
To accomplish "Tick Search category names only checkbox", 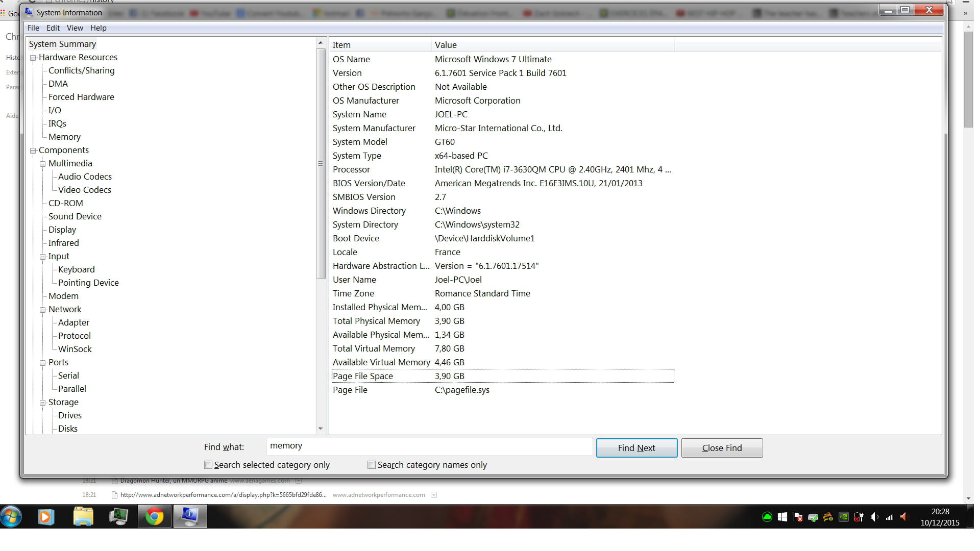I will (x=372, y=465).
